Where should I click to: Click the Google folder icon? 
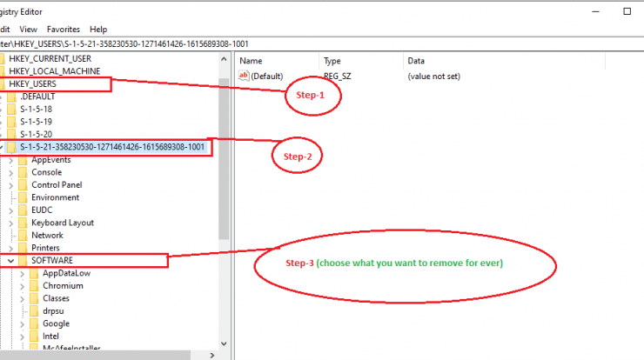(x=34, y=323)
